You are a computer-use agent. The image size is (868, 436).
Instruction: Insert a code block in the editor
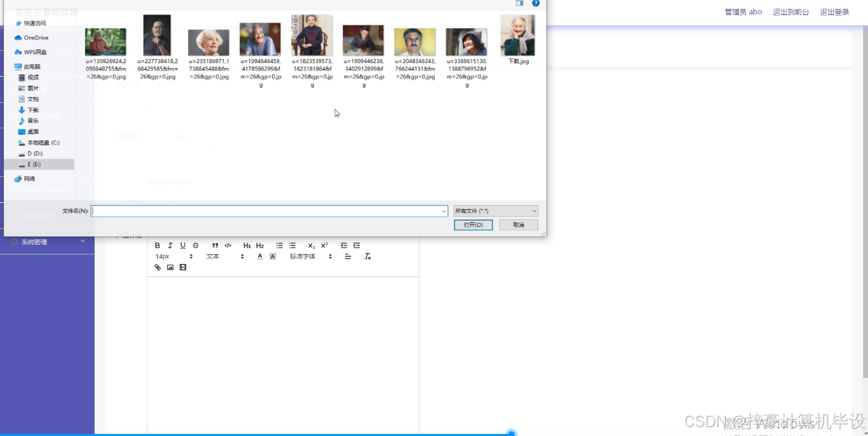[228, 245]
